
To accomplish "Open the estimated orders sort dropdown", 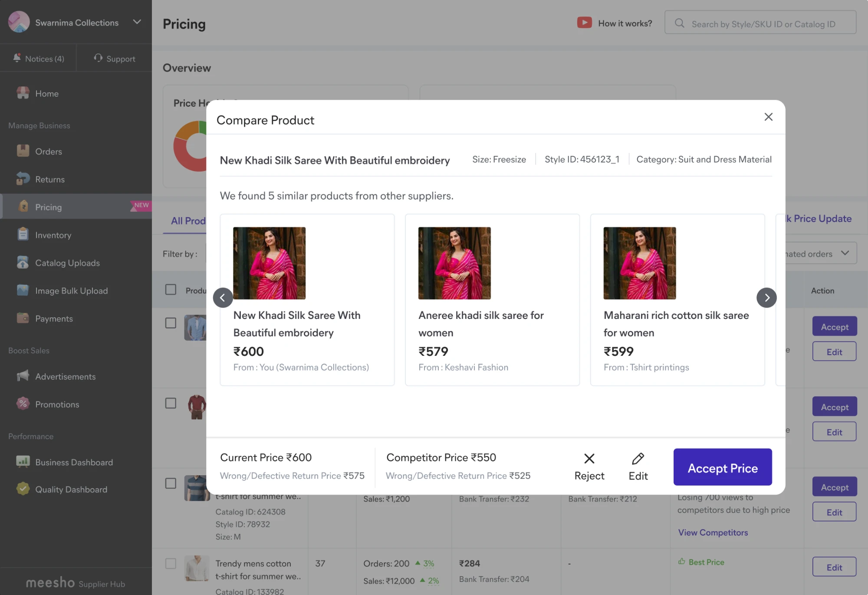I will [820, 253].
